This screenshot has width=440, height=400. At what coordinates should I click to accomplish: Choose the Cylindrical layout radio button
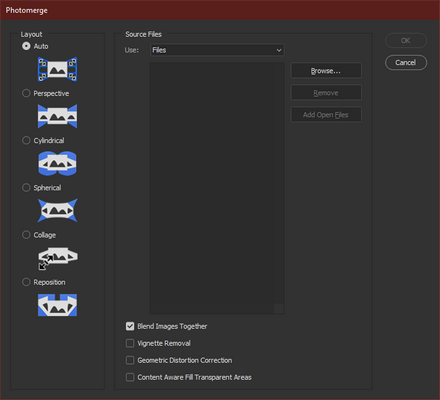coord(26,140)
